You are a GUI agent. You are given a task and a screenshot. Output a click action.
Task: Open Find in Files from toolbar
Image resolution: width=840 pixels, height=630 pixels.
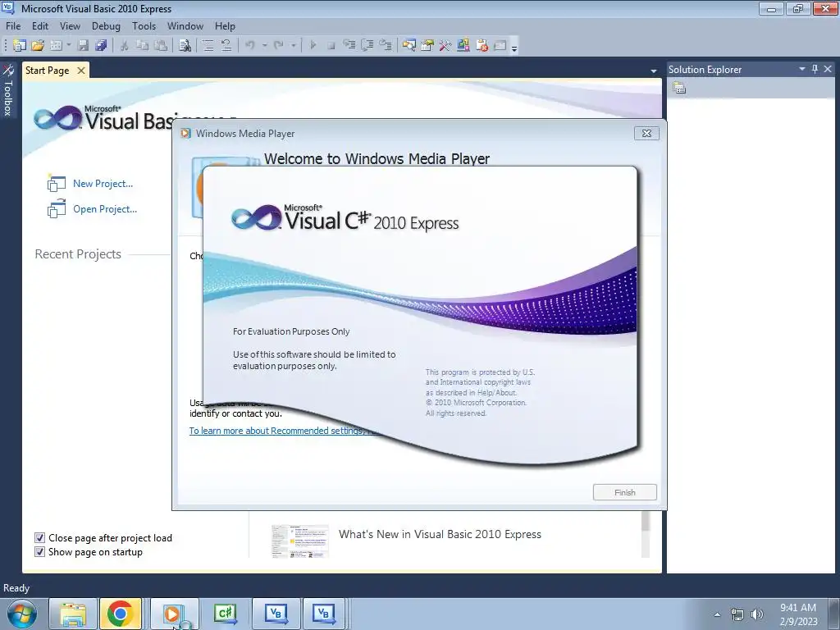tap(185, 46)
